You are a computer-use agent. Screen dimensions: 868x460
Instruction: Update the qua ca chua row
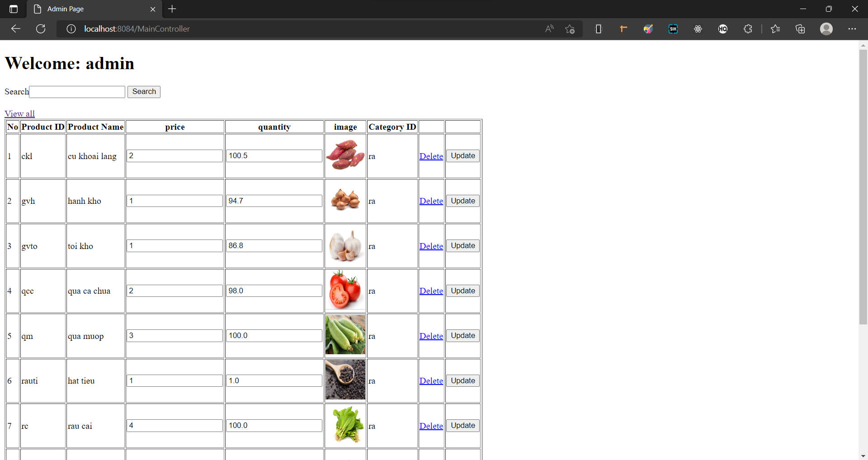click(463, 291)
